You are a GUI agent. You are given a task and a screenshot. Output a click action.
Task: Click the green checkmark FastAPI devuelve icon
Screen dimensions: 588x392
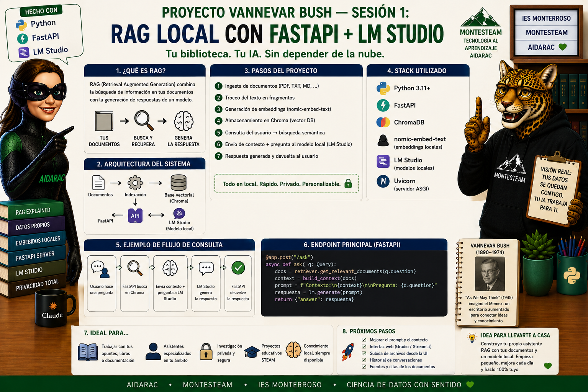[x=238, y=268]
